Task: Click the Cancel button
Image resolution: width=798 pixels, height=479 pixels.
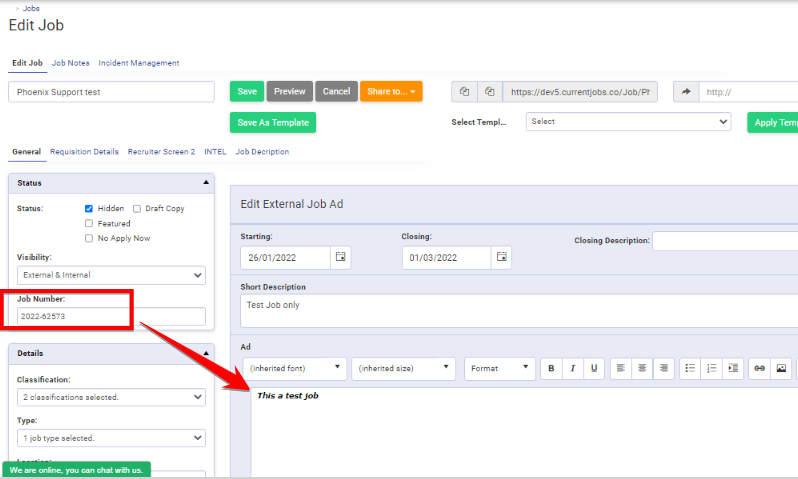Action: click(x=336, y=92)
